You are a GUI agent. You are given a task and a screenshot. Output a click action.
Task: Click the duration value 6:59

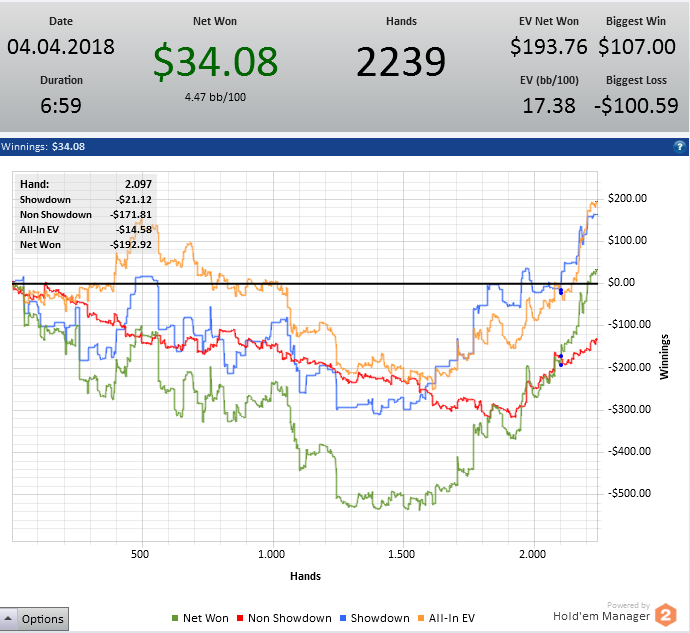[x=61, y=106]
